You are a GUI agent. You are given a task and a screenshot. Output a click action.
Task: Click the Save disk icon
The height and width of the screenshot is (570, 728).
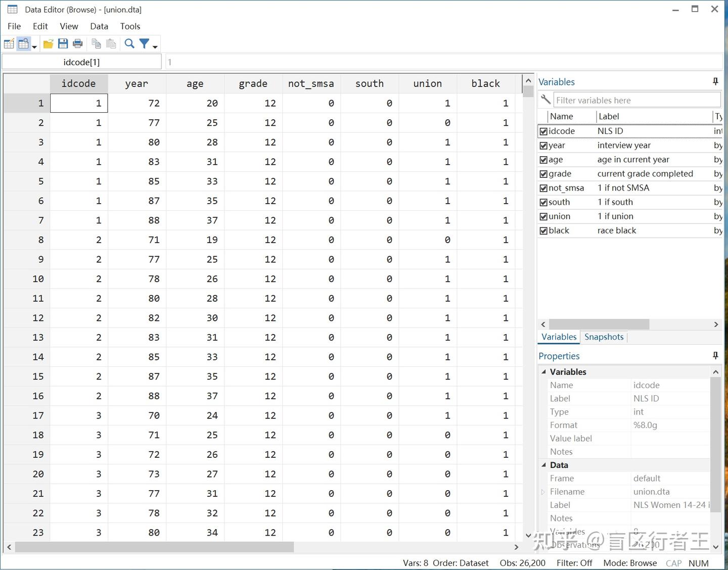(63, 44)
